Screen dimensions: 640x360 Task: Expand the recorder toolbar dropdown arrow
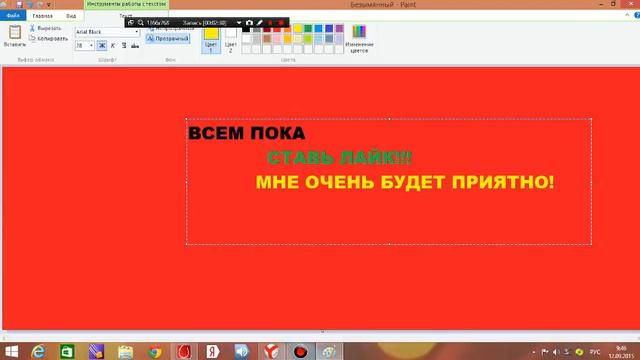[239, 23]
